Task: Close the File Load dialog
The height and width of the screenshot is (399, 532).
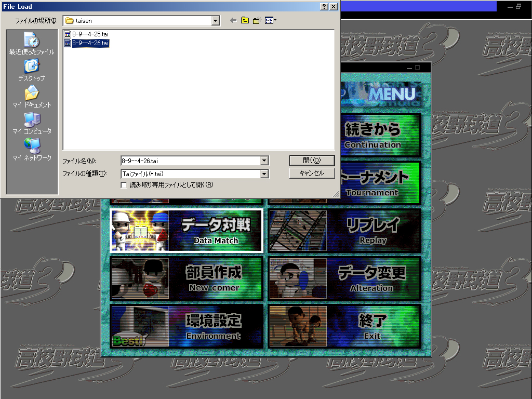Action: [x=334, y=6]
